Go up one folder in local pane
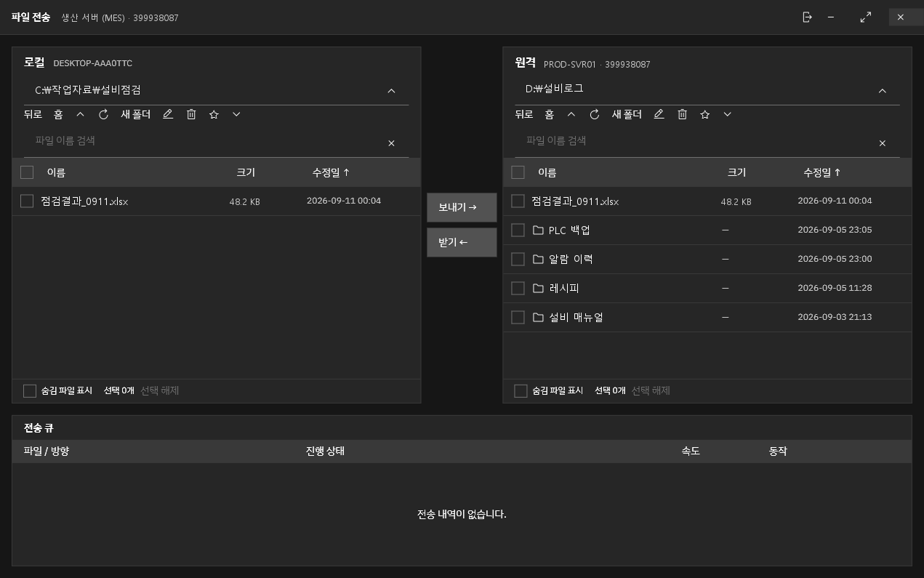The height and width of the screenshot is (578, 924). [80, 114]
